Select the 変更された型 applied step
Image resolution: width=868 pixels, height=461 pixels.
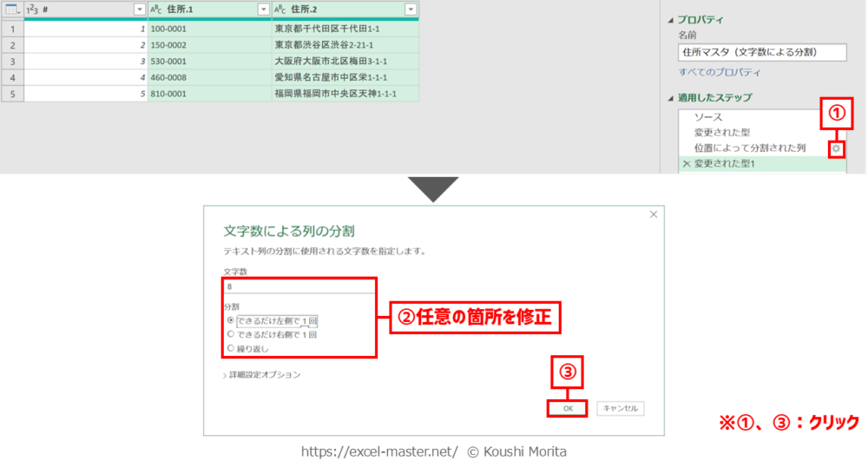721,132
